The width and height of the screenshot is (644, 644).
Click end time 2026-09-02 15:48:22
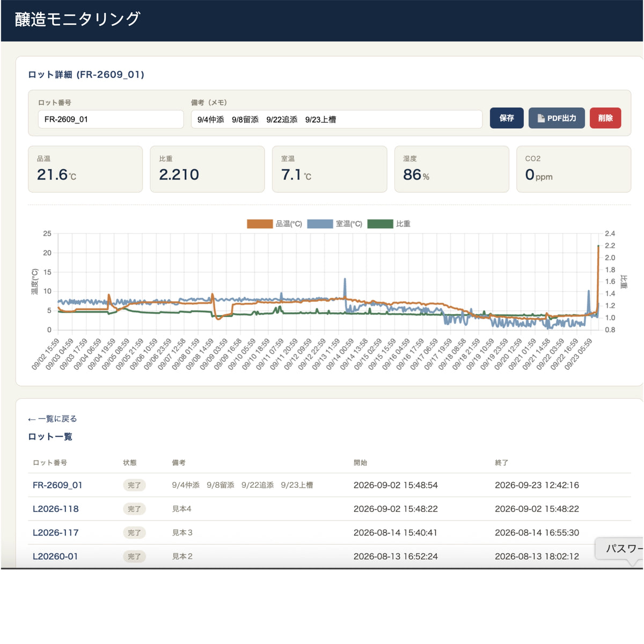(x=537, y=509)
